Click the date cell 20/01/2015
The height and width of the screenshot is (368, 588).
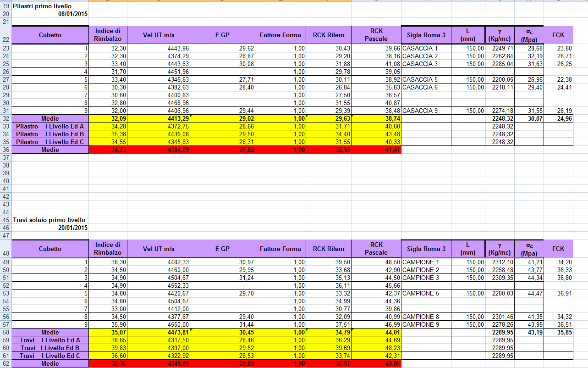tap(50, 228)
